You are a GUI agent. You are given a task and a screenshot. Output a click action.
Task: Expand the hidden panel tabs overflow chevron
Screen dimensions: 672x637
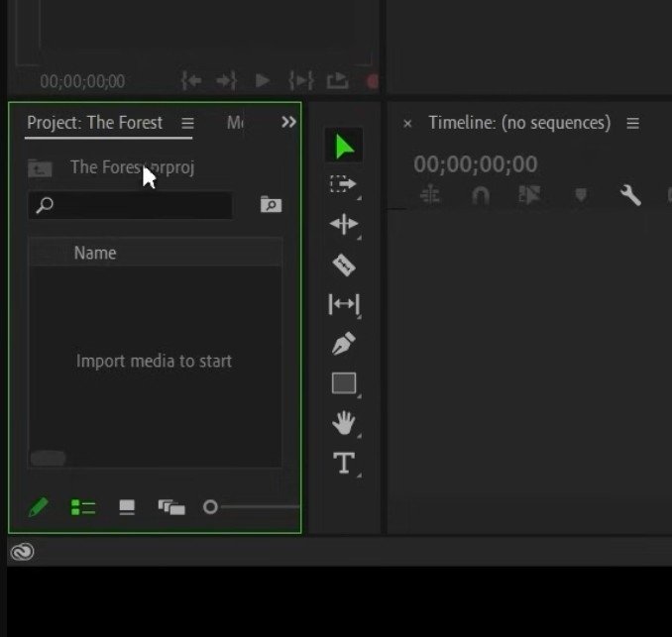pyautogui.click(x=288, y=122)
